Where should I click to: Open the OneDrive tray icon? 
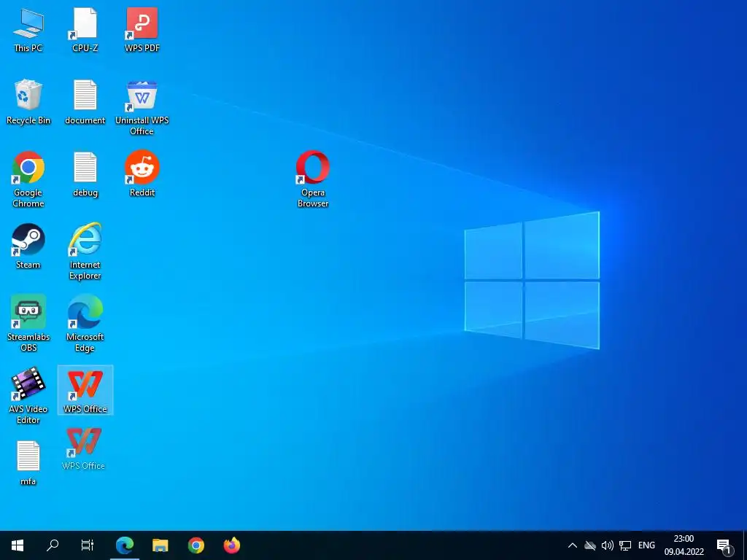590,545
